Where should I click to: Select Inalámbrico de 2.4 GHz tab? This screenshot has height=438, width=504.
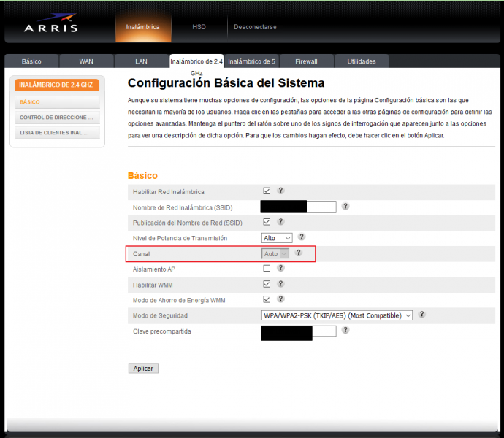pos(196,61)
